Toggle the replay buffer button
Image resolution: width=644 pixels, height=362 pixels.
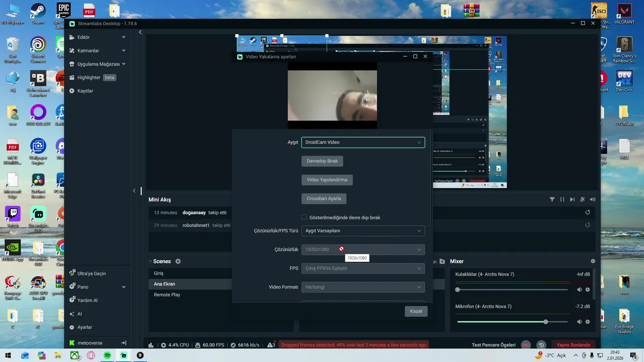[541, 345]
